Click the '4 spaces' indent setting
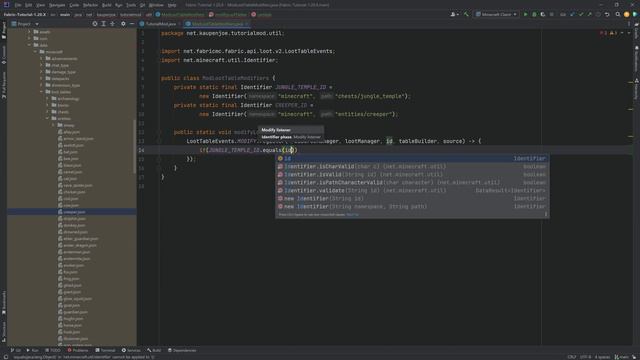 [602, 357]
